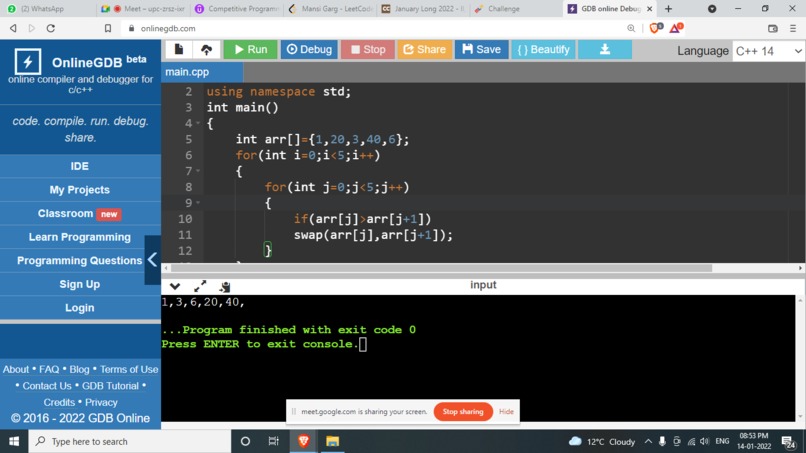The image size is (806, 453).
Task: Bookmark this page with the bookmark icon
Action: (107, 28)
